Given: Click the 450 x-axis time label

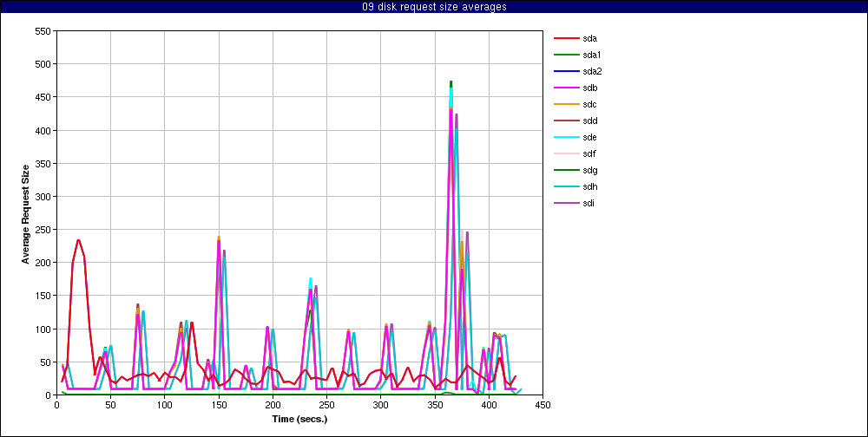Looking at the screenshot, I should (x=542, y=405).
